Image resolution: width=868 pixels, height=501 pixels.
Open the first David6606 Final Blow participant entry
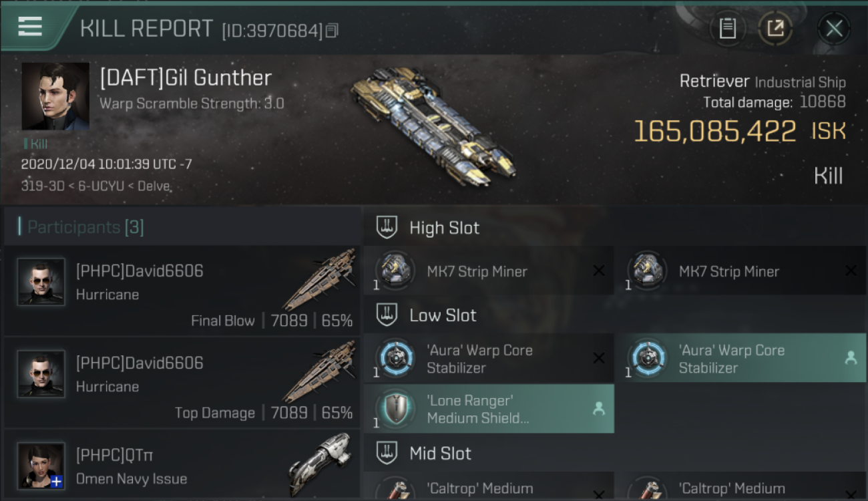pyautogui.click(x=182, y=291)
